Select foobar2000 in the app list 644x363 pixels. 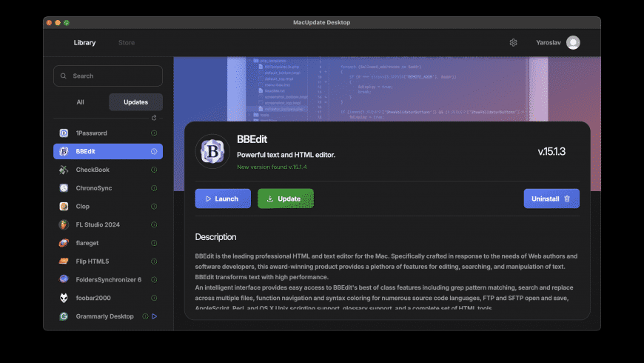click(108, 298)
